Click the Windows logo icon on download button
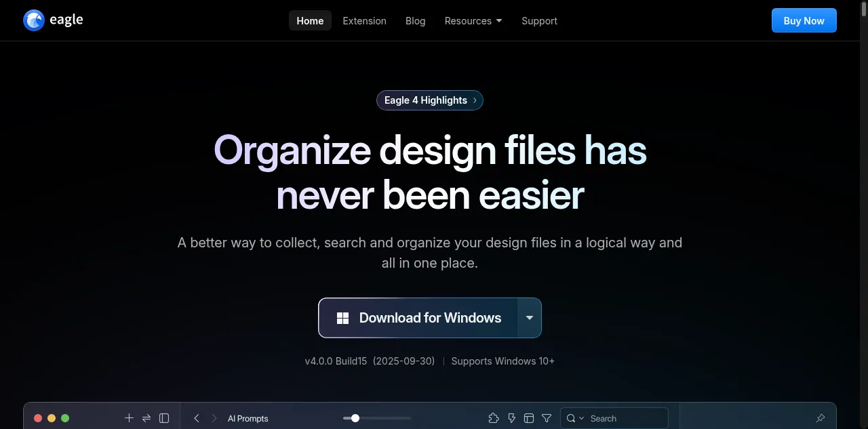The image size is (868, 429). (343, 318)
